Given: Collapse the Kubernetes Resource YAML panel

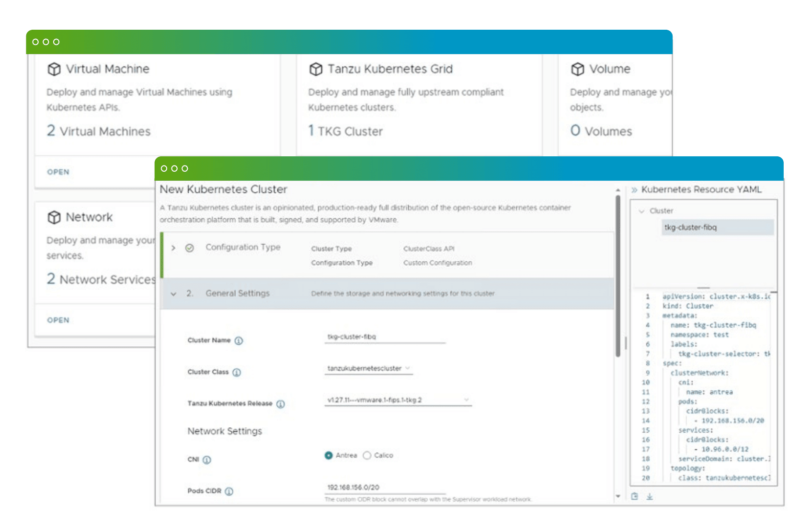Looking at the screenshot, I should 634,190.
